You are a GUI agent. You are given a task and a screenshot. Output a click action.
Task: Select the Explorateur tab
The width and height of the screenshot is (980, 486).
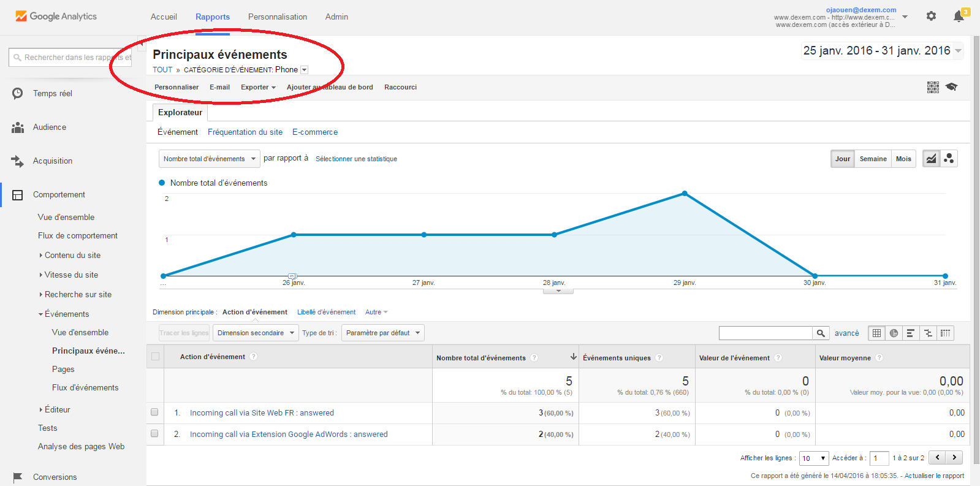click(x=180, y=112)
